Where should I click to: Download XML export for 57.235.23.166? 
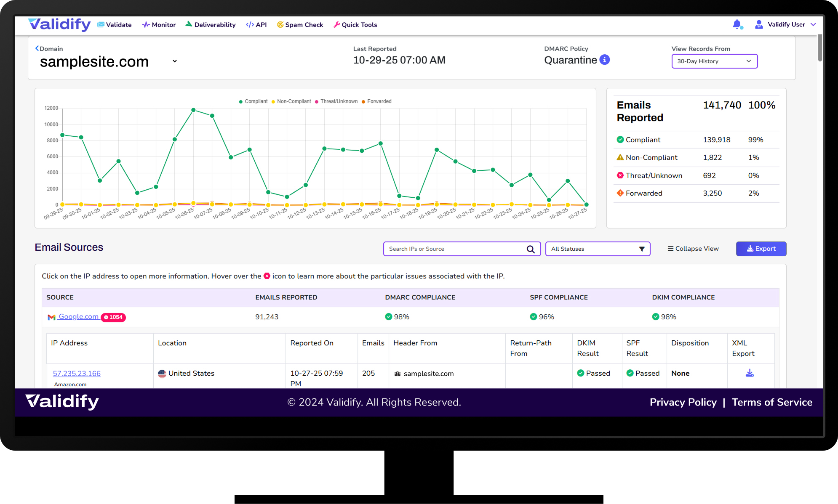750,373
